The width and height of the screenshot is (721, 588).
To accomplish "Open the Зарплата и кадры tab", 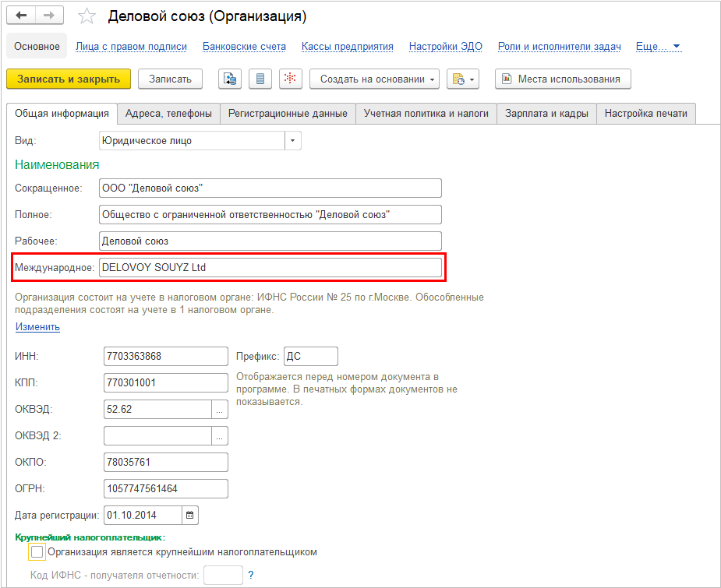I will coord(546,114).
